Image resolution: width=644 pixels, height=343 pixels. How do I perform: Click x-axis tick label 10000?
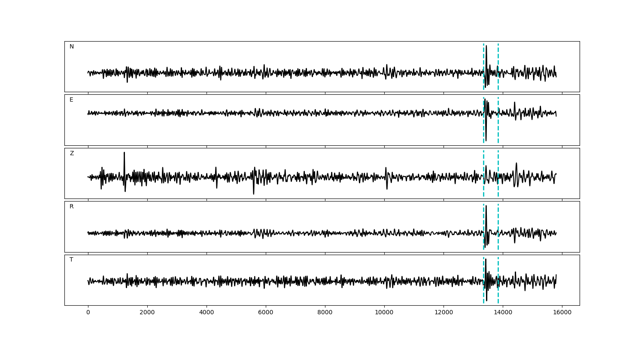click(384, 313)
